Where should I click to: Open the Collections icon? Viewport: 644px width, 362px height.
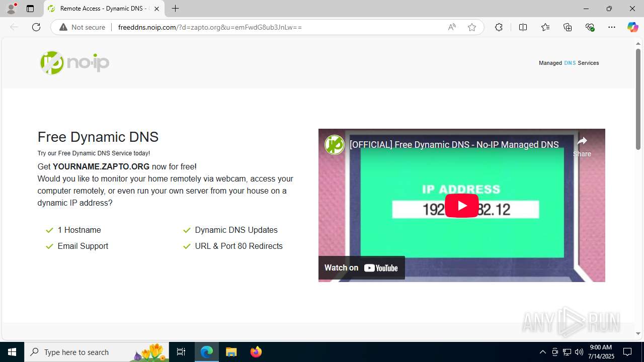point(568,27)
